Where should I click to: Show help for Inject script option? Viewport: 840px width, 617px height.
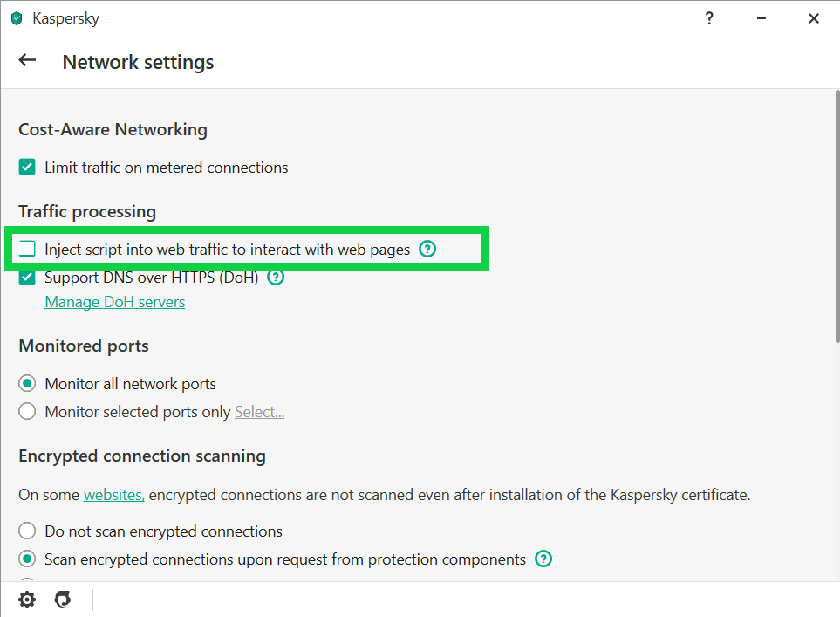click(x=427, y=250)
